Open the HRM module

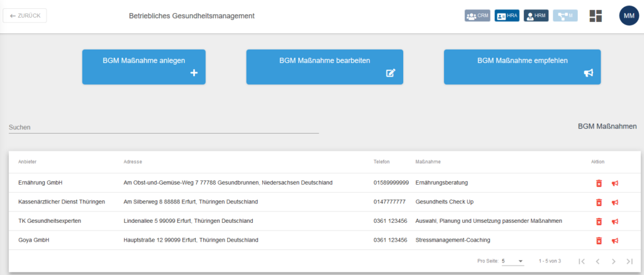click(536, 16)
